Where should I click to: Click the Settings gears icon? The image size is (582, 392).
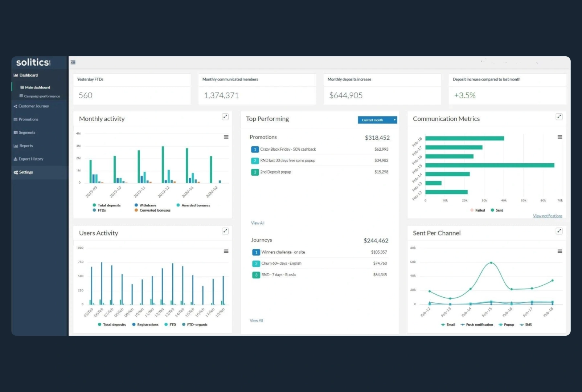coord(16,172)
